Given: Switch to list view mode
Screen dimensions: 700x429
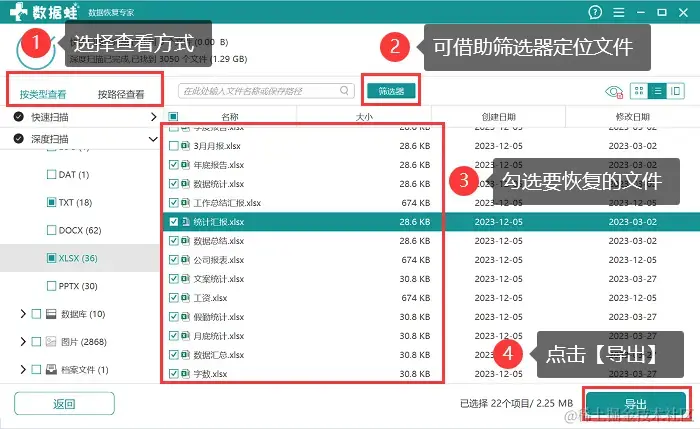Looking at the screenshot, I should point(657,91).
